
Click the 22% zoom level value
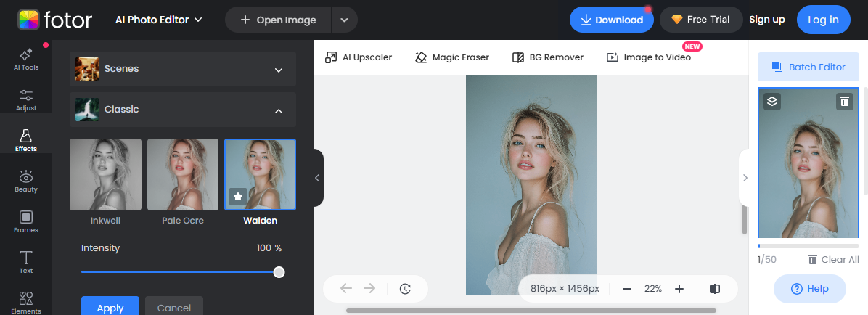pyautogui.click(x=652, y=288)
